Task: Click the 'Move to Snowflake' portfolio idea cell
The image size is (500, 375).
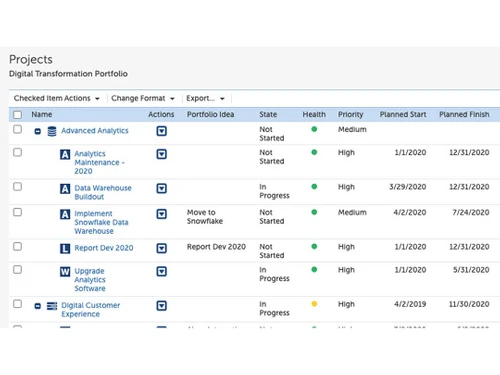Action: coord(205,217)
